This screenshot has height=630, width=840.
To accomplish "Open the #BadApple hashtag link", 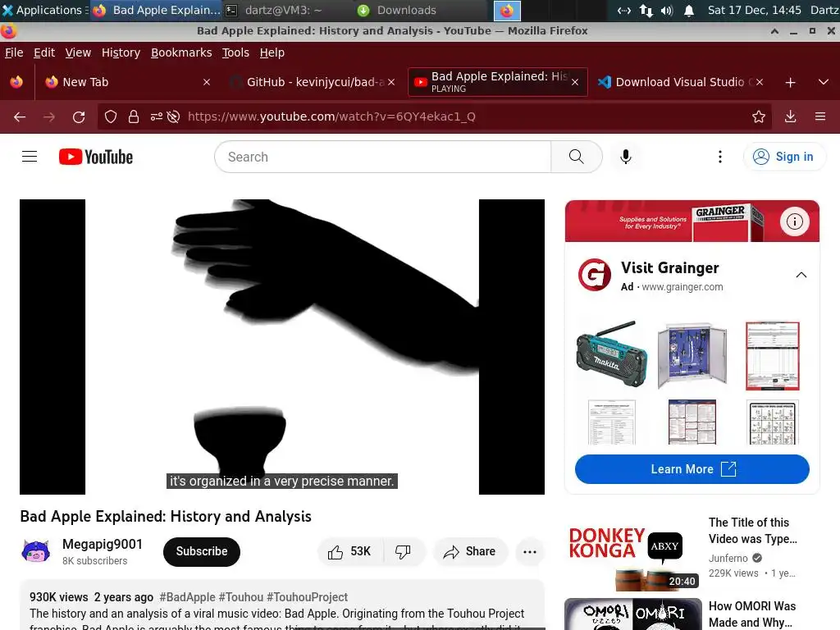I will pyautogui.click(x=188, y=597).
